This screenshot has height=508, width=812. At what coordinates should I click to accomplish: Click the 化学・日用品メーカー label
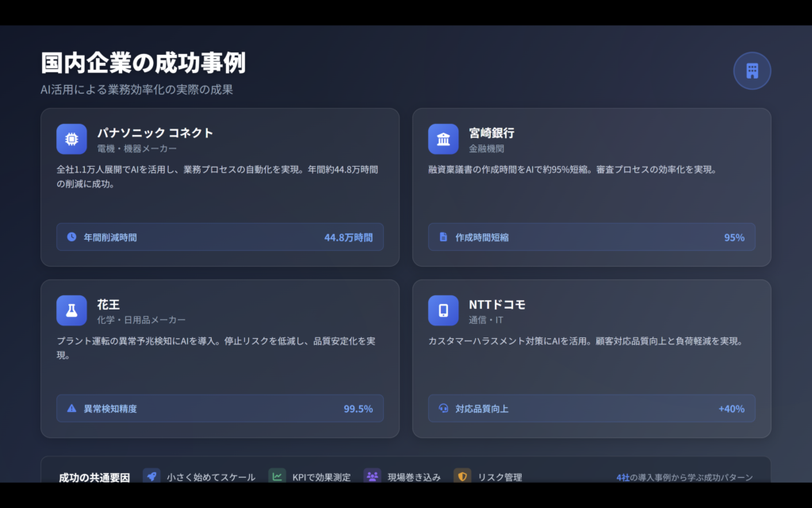click(x=141, y=321)
